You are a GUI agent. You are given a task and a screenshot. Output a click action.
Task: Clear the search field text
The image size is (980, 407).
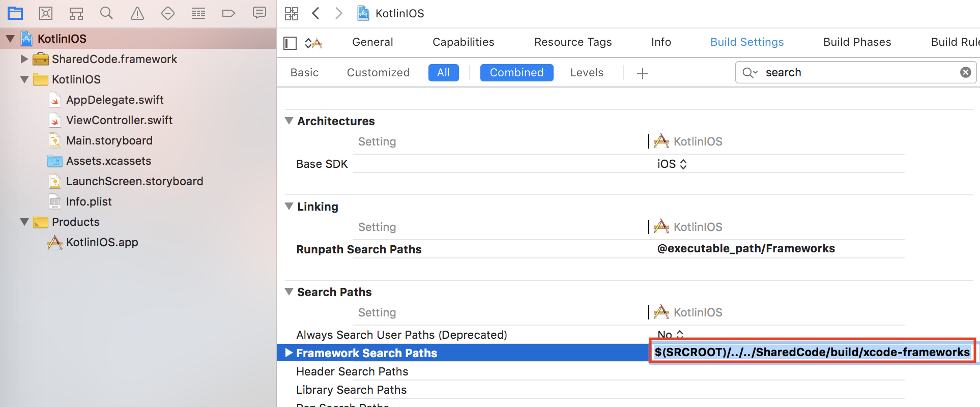coord(965,72)
